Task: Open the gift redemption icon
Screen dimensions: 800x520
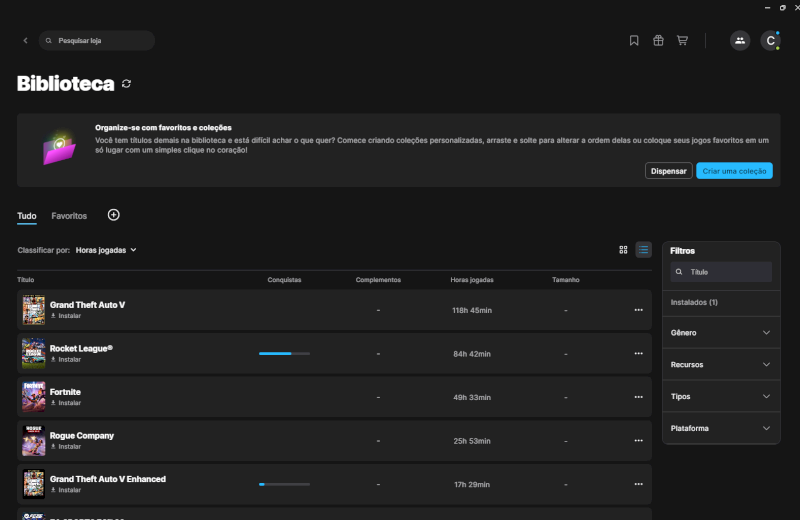Action: pos(658,40)
